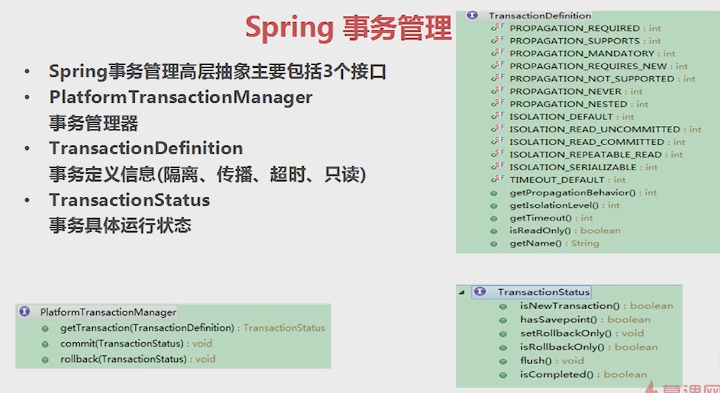Image resolution: width=720 pixels, height=393 pixels.
Task: Select 'PROPAGATION_MANDATORY : int' row text
Action: 592,53
